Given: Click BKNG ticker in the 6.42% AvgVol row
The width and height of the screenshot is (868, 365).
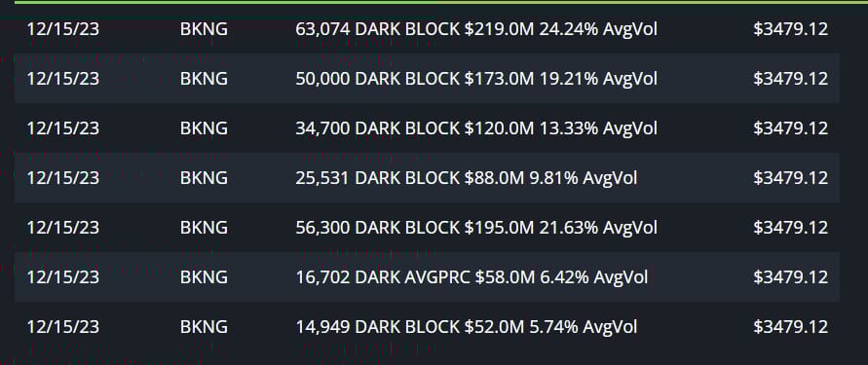Looking at the screenshot, I should point(204,277).
